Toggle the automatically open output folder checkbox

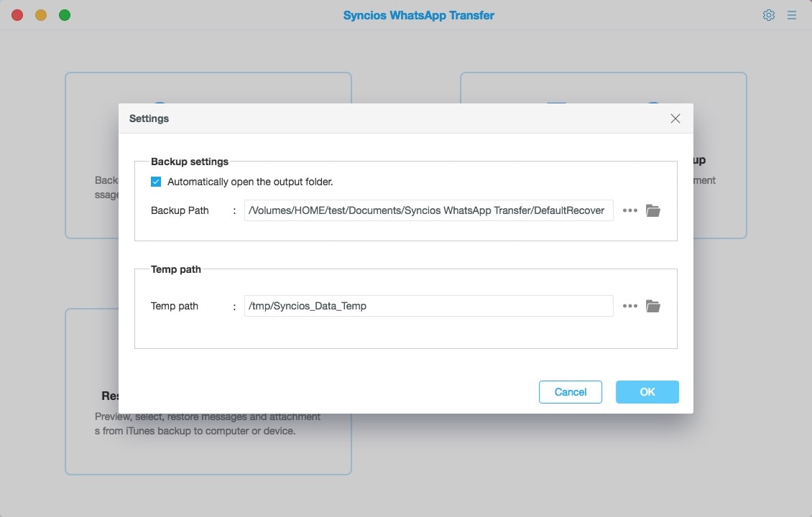click(156, 182)
